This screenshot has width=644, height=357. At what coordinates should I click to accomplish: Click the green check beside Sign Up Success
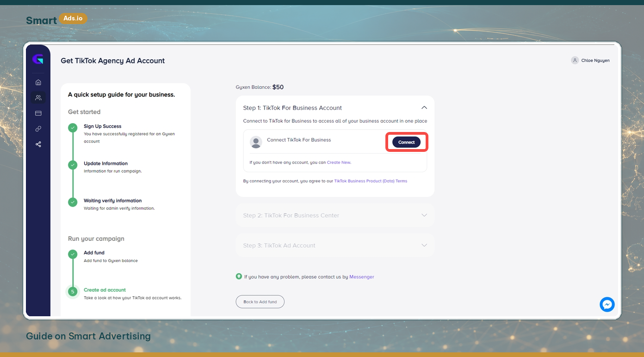tap(73, 128)
